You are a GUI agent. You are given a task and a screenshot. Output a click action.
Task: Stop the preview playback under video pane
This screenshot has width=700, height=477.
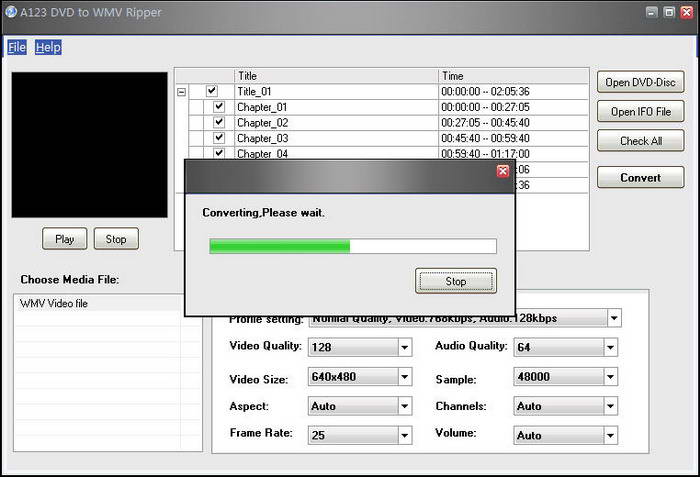(x=116, y=239)
